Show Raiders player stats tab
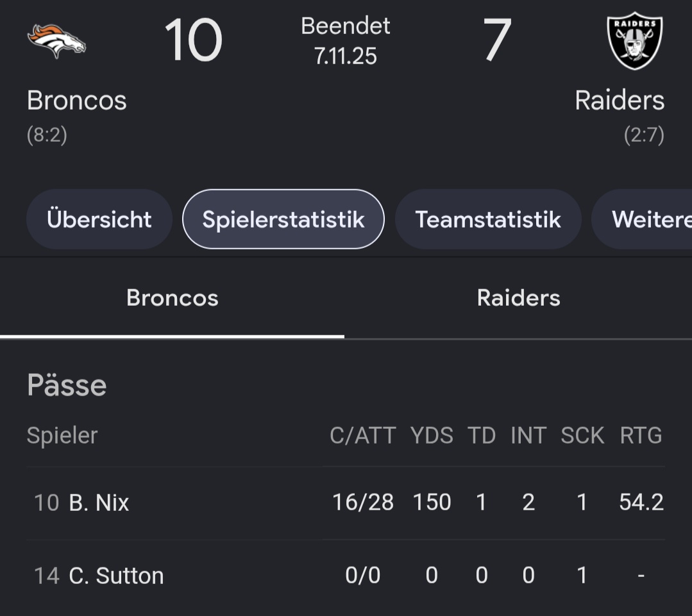 coord(519,298)
